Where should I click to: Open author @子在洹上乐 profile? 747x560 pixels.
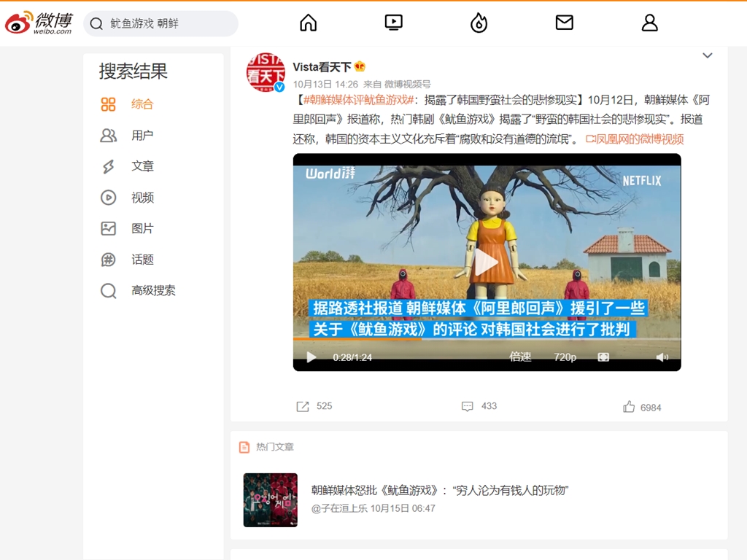tap(339, 508)
